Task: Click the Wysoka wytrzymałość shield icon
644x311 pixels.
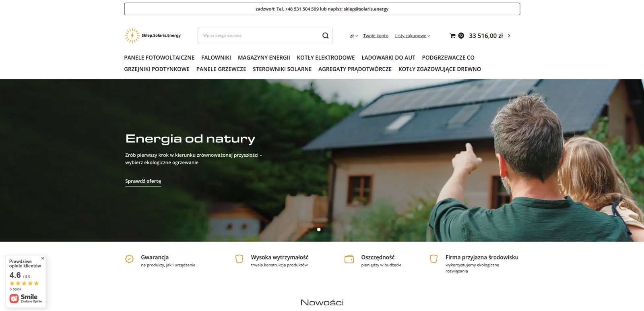Action: [x=239, y=259]
